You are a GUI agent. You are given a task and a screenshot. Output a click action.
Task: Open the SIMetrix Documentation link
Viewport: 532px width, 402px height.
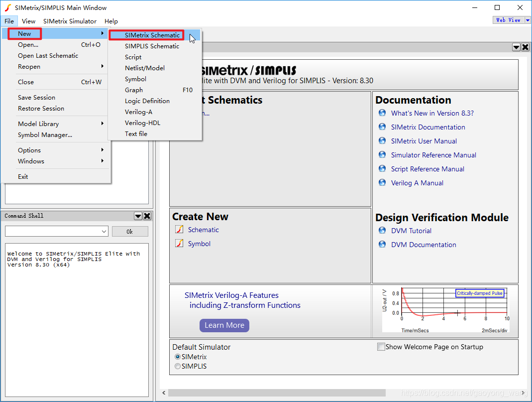428,127
